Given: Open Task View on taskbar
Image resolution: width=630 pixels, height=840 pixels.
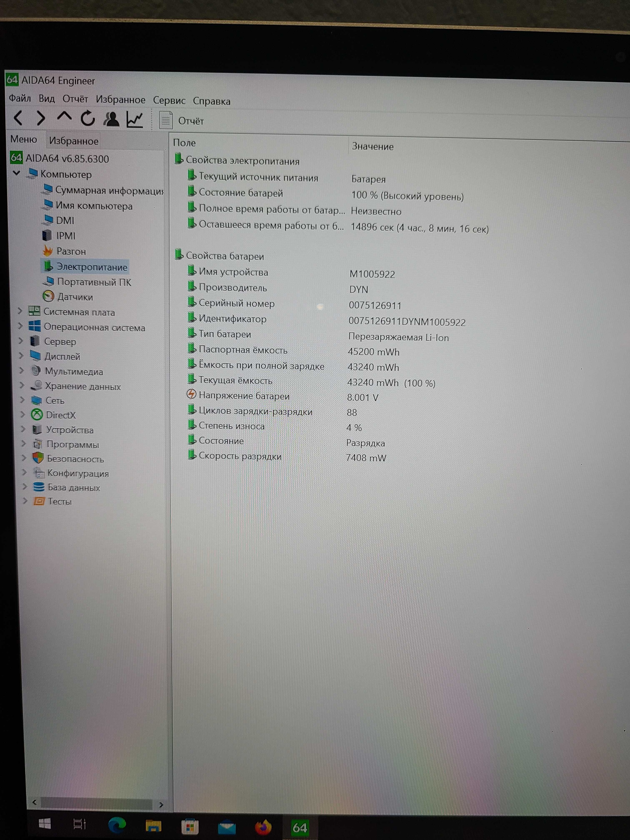Looking at the screenshot, I should point(79,824).
